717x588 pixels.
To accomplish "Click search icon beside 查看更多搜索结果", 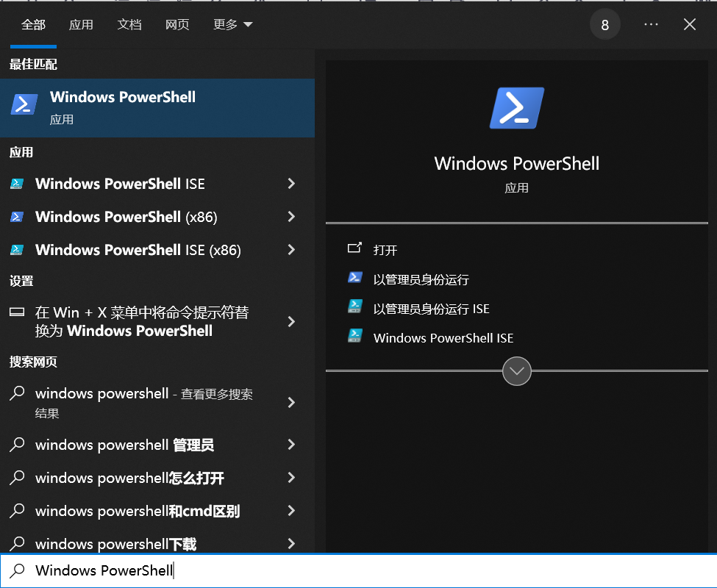I will tap(17, 393).
